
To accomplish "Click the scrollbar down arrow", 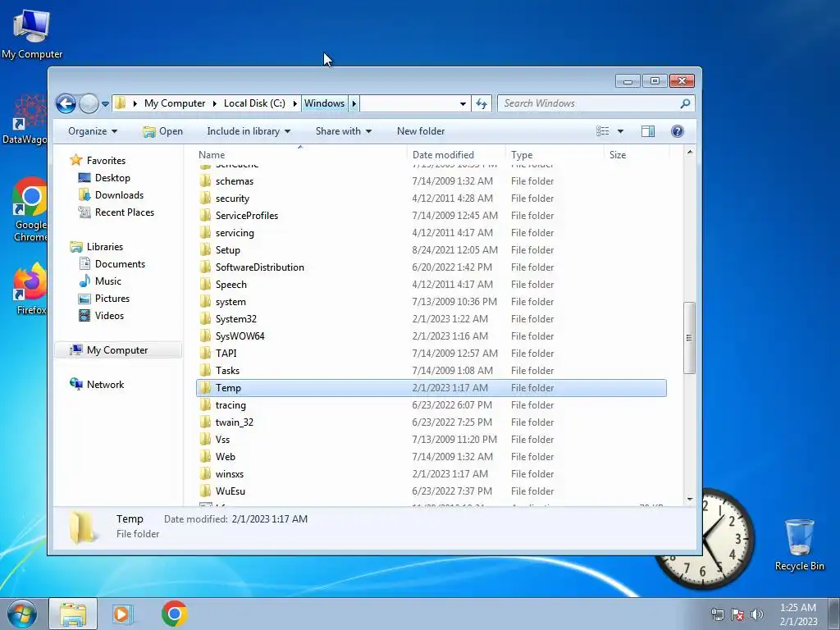I will click(689, 500).
